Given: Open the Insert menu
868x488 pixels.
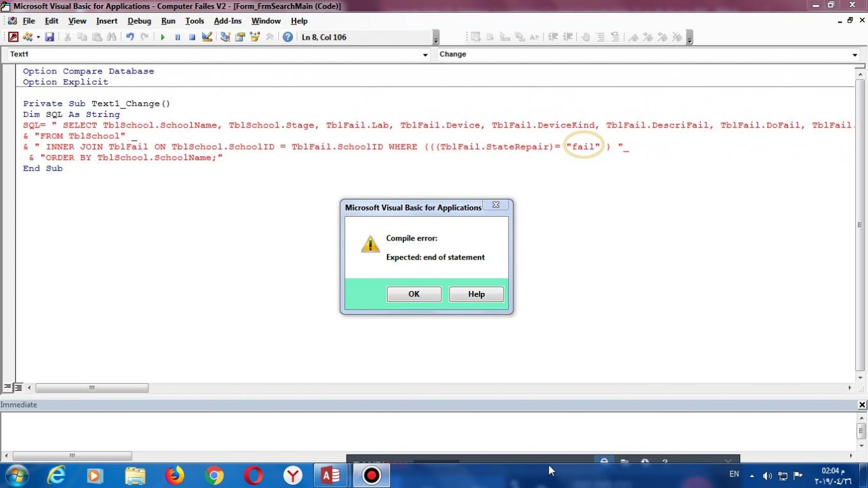Looking at the screenshot, I should tap(107, 20).
